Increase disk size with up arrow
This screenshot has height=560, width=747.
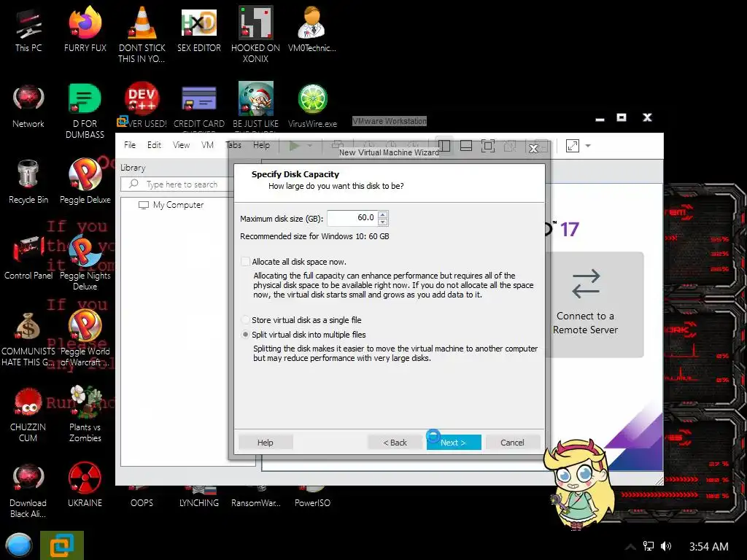click(x=382, y=214)
